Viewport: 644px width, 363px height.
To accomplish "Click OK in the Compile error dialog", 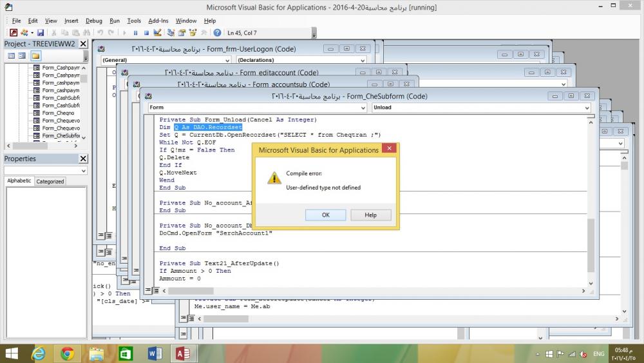I will pyautogui.click(x=326, y=215).
